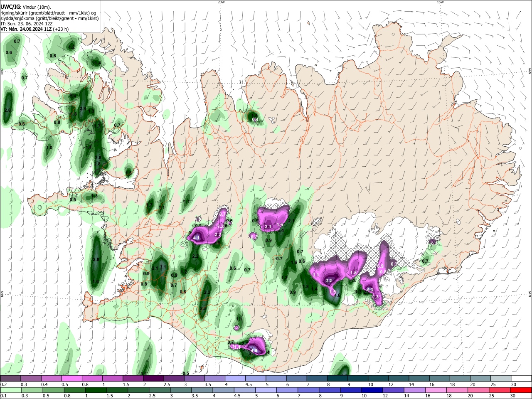Click the "IT: Sun. 23. 06. 2024 12Z" line
532x399 pixels.
coord(27,24)
